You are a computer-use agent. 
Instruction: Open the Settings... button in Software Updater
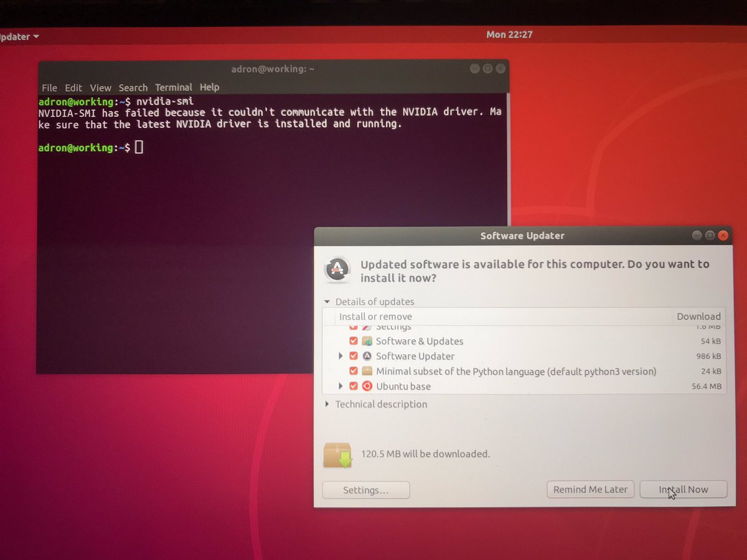[366, 490]
